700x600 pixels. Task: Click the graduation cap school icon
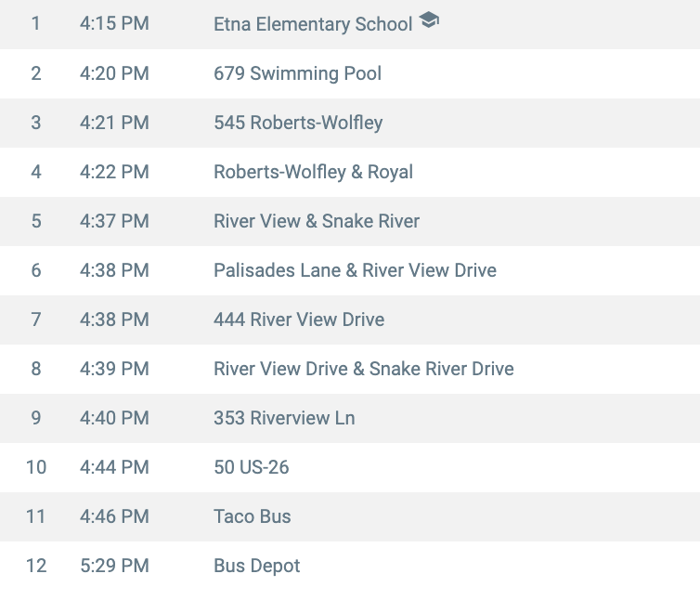point(428,20)
